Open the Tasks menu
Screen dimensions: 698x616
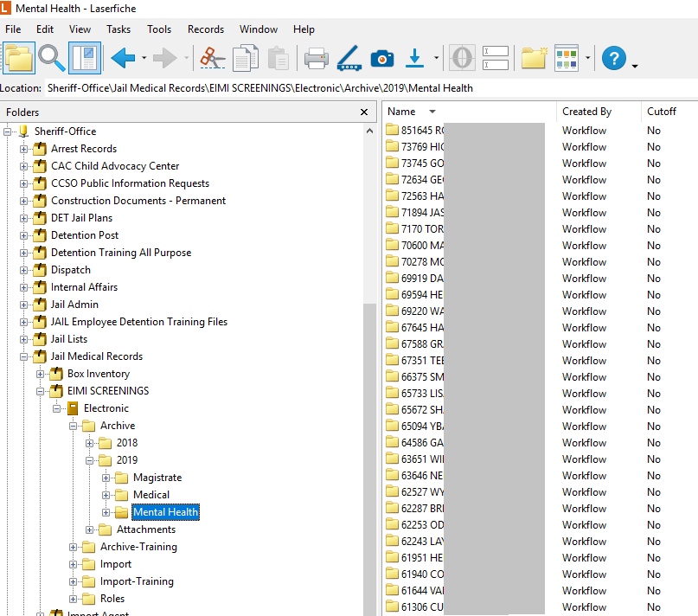click(x=118, y=29)
